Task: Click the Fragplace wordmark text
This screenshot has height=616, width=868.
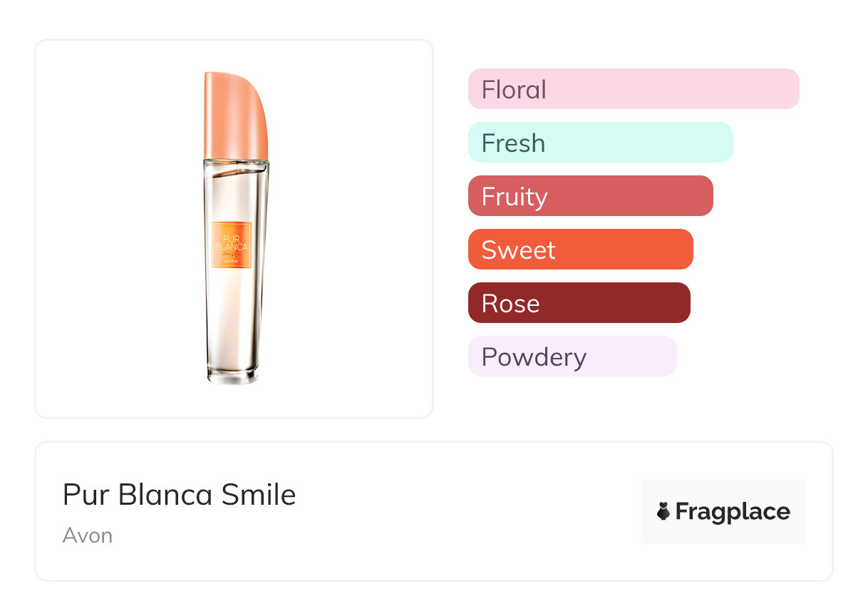Action: click(x=733, y=512)
